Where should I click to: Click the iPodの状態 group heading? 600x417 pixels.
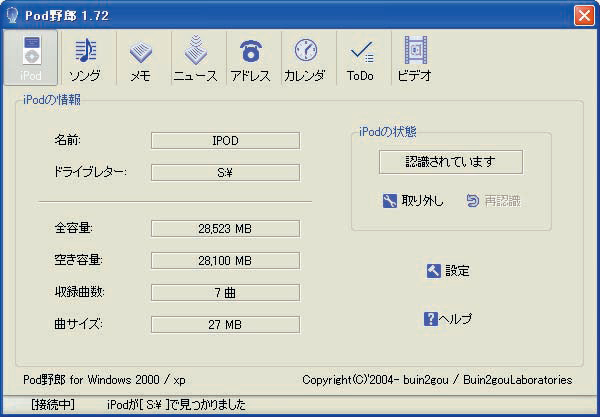(x=388, y=132)
